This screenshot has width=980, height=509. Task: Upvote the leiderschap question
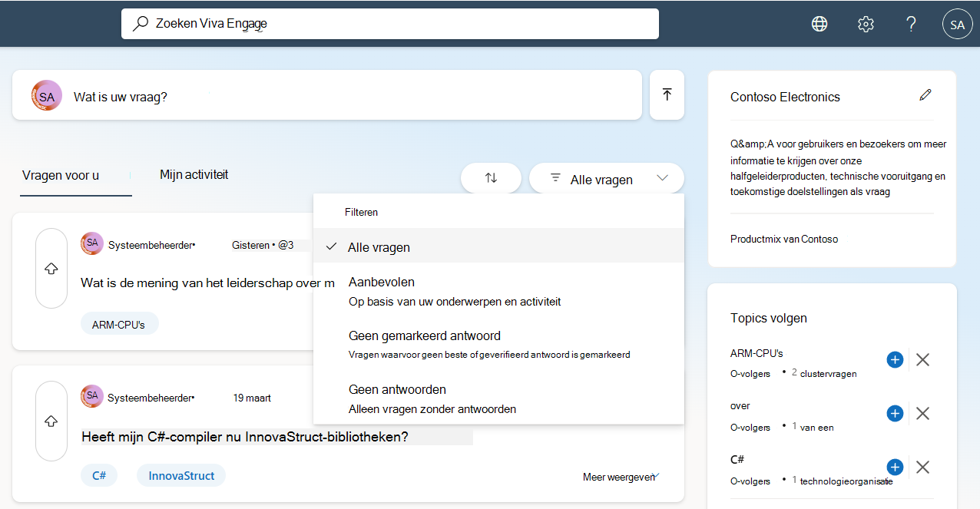click(51, 269)
